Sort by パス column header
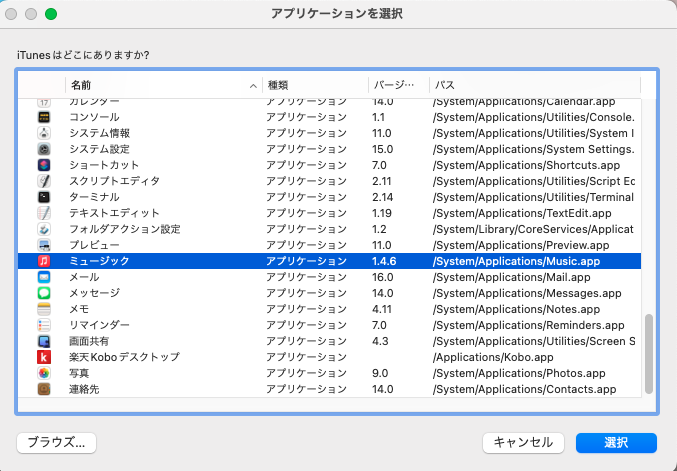677x471 pixels. click(530, 86)
